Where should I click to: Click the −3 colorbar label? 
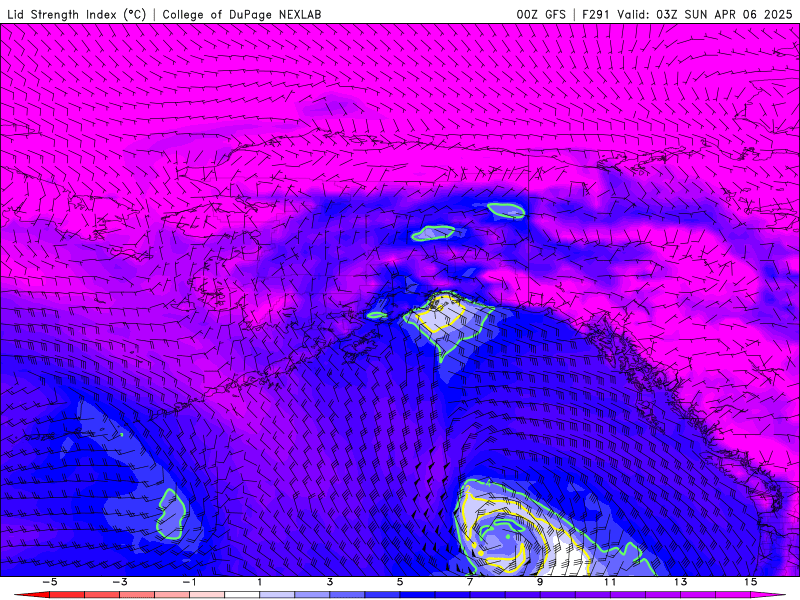pos(119,582)
